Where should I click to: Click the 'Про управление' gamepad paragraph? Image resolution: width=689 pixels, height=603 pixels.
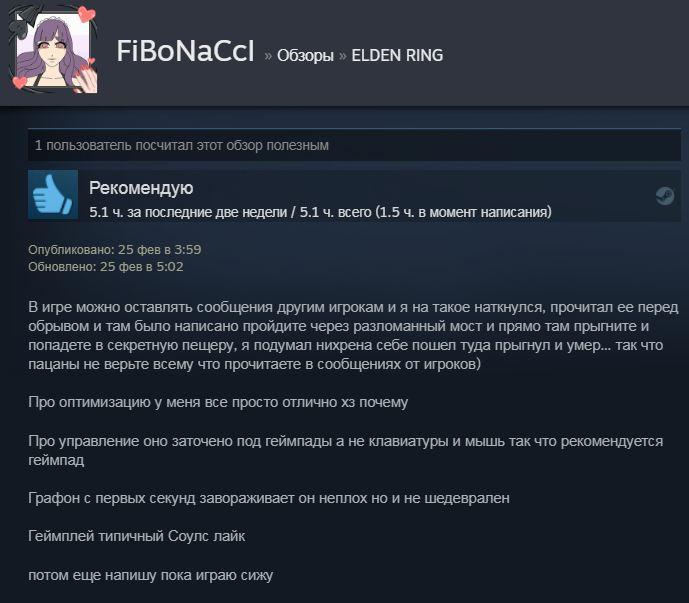coord(346,450)
